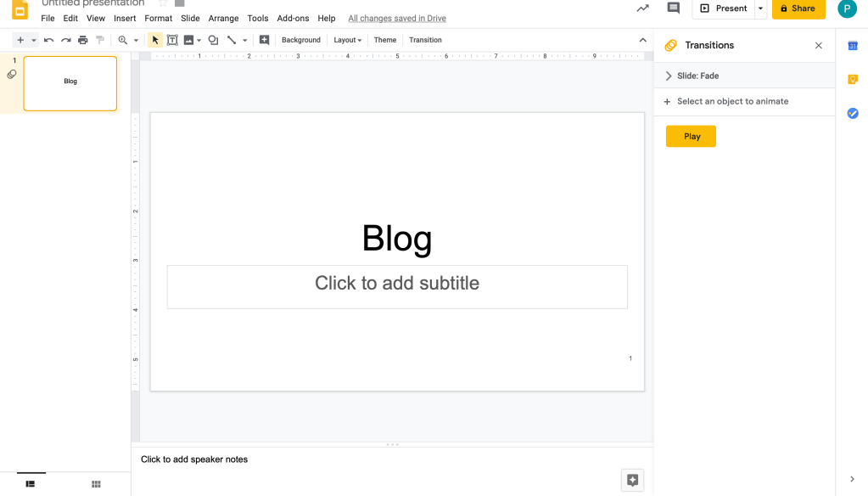This screenshot has height=496, width=868.
Task: Switch to filmstrip view
Action: click(x=31, y=484)
